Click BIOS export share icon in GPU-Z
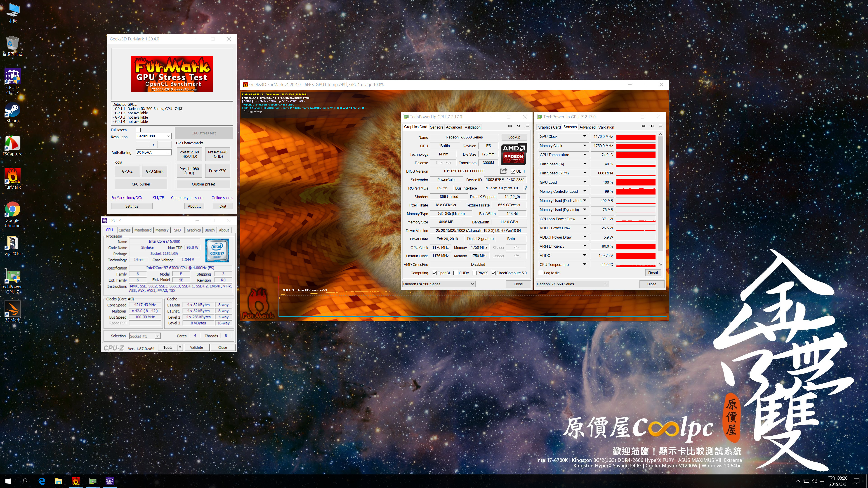Screen dimensions: 868x488 (x=504, y=171)
